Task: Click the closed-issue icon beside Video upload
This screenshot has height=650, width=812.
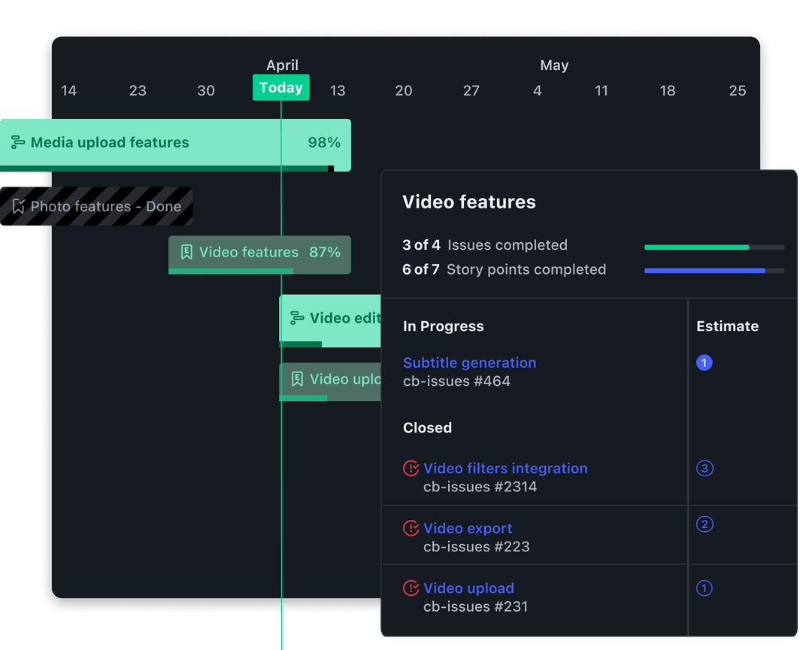Action: (x=411, y=588)
